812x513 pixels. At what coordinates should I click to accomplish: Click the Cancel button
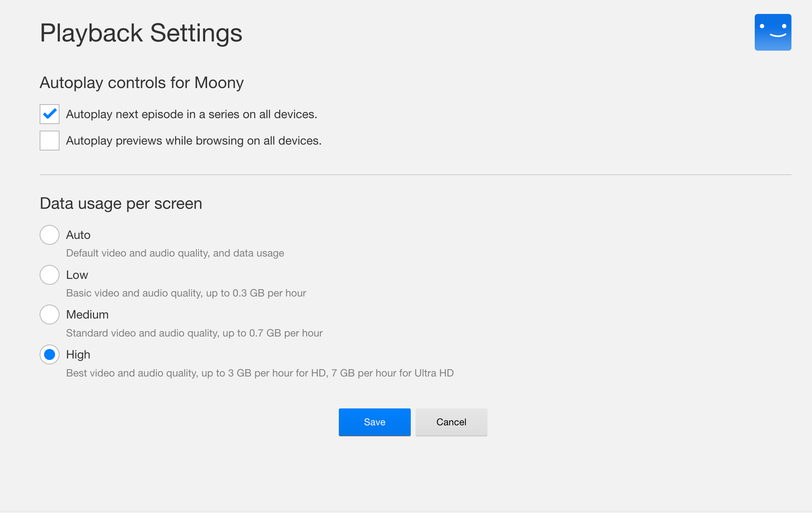(451, 422)
